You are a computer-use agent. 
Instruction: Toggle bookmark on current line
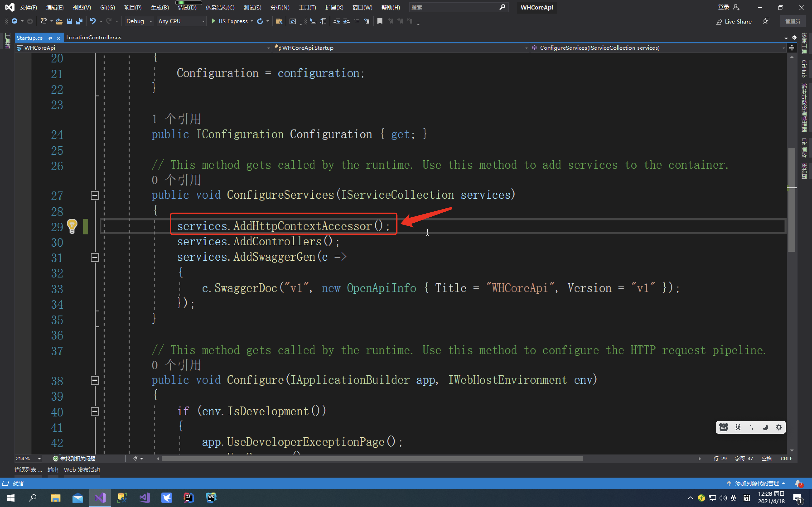380,21
